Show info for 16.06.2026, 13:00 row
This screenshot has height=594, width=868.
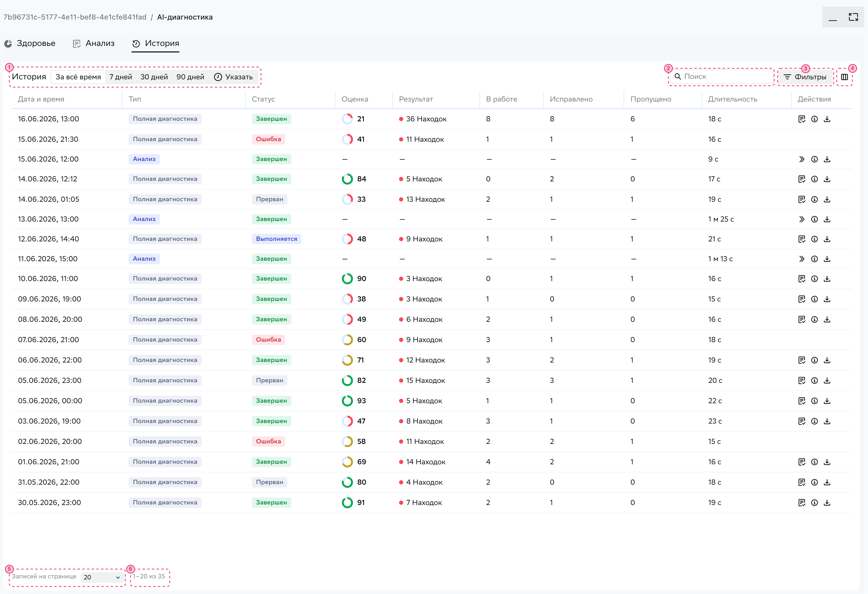pyautogui.click(x=814, y=119)
